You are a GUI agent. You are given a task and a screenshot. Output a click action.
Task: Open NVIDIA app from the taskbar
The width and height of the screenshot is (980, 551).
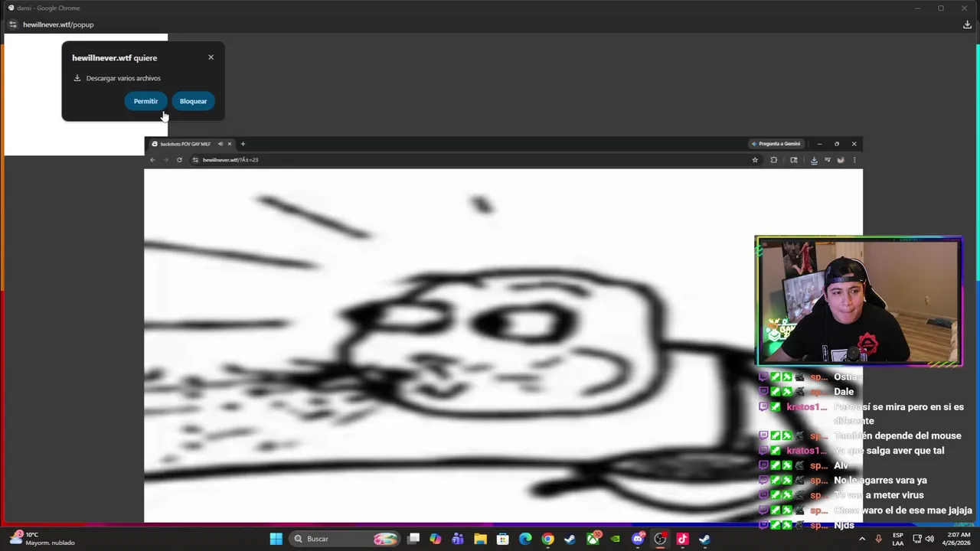click(615, 539)
